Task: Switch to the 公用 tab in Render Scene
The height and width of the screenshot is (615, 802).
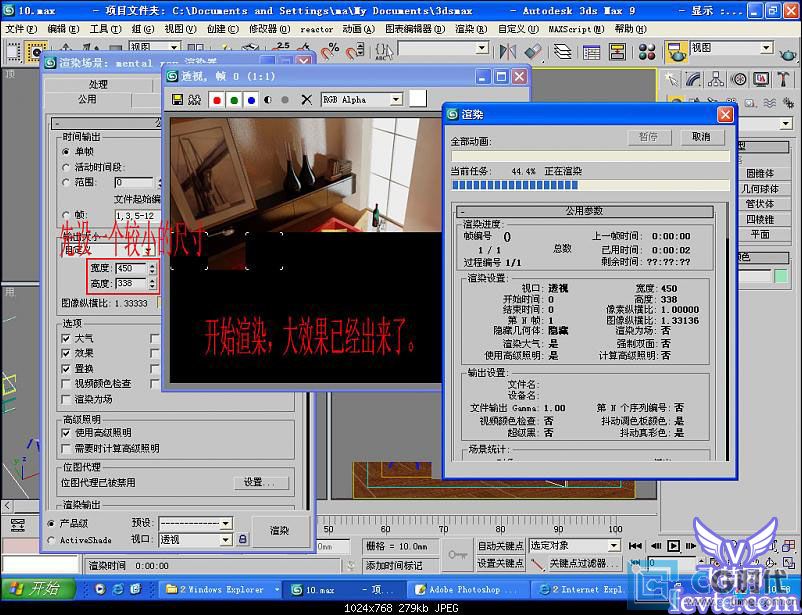Action: [x=87, y=99]
